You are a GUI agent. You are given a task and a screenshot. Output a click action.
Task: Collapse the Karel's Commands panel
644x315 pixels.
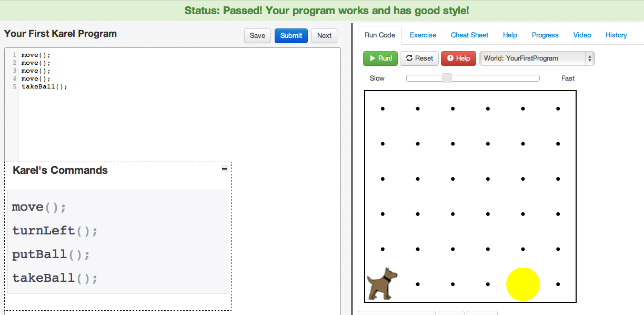(224, 169)
